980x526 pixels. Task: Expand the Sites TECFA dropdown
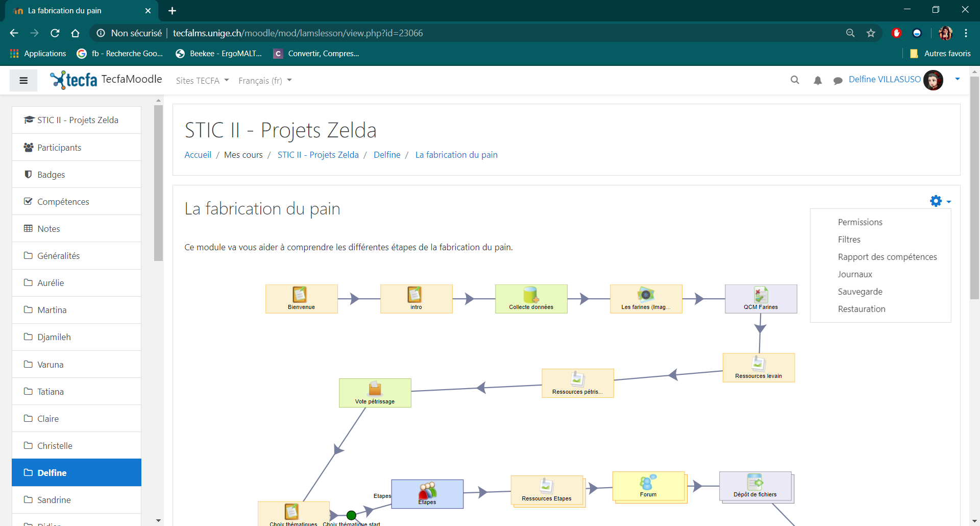202,81
